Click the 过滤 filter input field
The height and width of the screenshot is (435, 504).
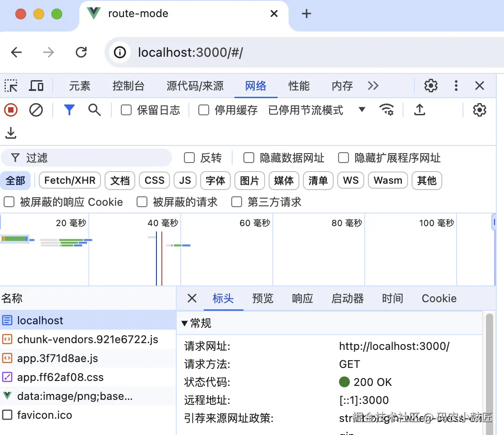pos(87,158)
